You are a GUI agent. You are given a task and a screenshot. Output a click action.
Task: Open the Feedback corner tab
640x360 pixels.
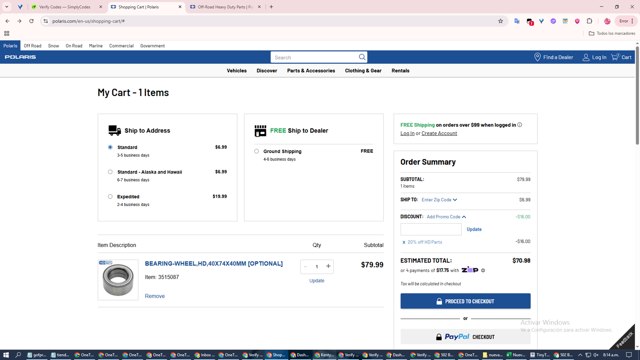click(624, 338)
